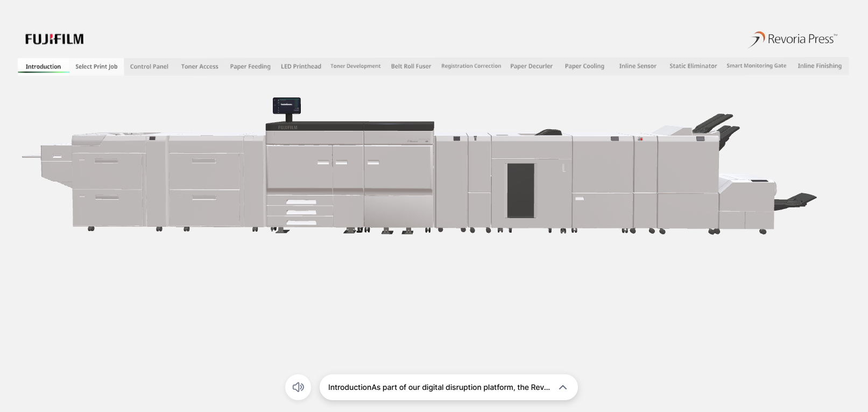Image resolution: width=868 pixels, height=412 pixels.
Task: Click the Revoria Press logo
Action: pyautogui.click(x=793, y=39)
